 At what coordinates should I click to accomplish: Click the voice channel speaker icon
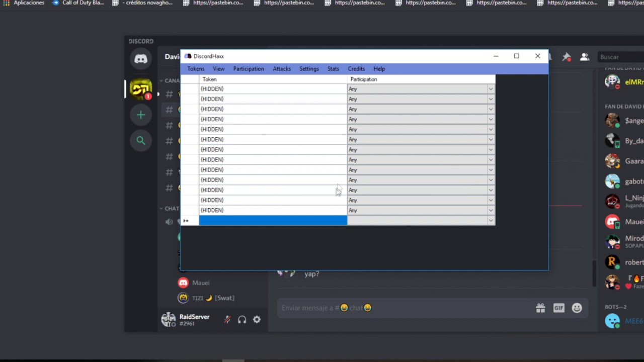pyautogui.click(x=169, y=222)
